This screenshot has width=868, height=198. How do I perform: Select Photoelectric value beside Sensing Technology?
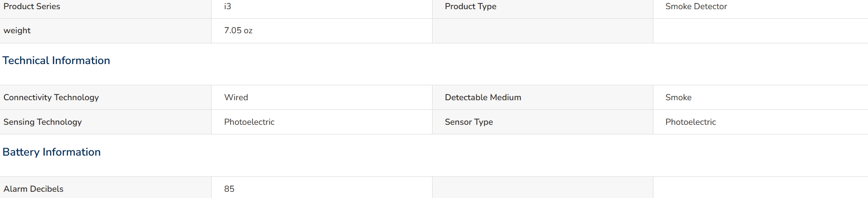point(249,122)
